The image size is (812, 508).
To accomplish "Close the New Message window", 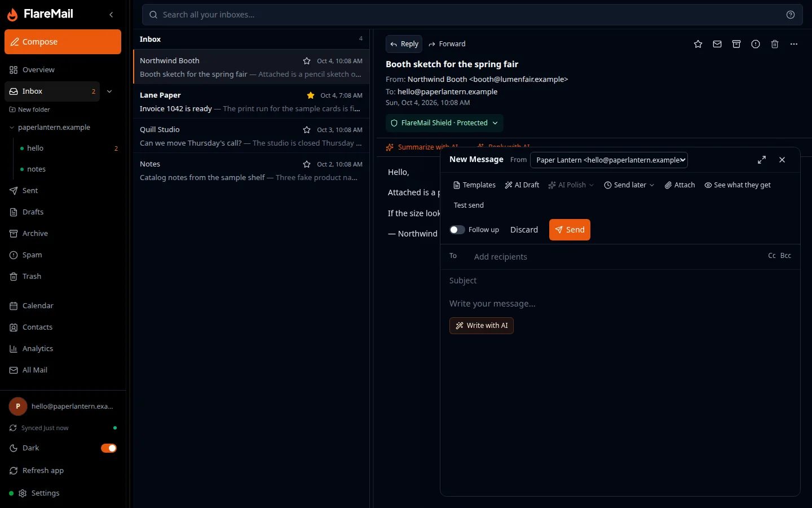I will click(x=782, y=160).
